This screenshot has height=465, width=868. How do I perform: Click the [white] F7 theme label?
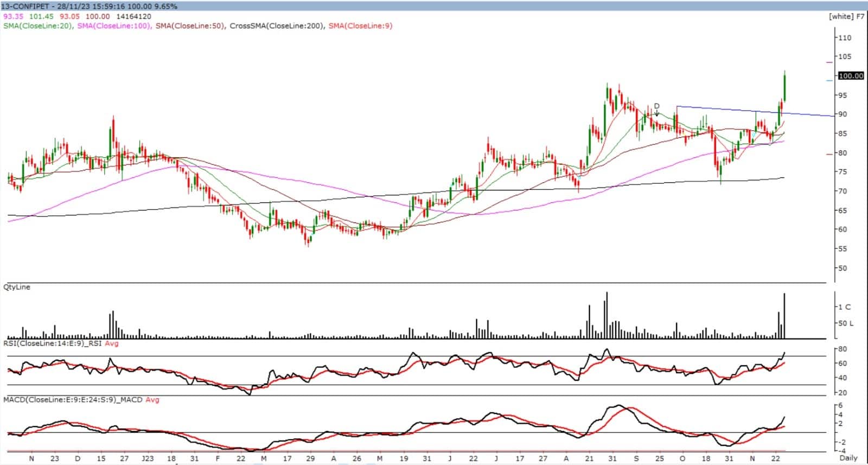846,16
